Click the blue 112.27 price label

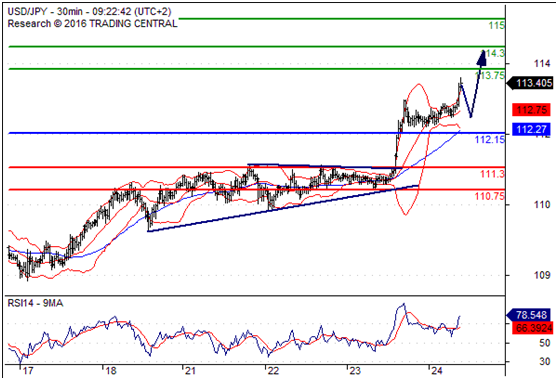(x=531, y=129)
